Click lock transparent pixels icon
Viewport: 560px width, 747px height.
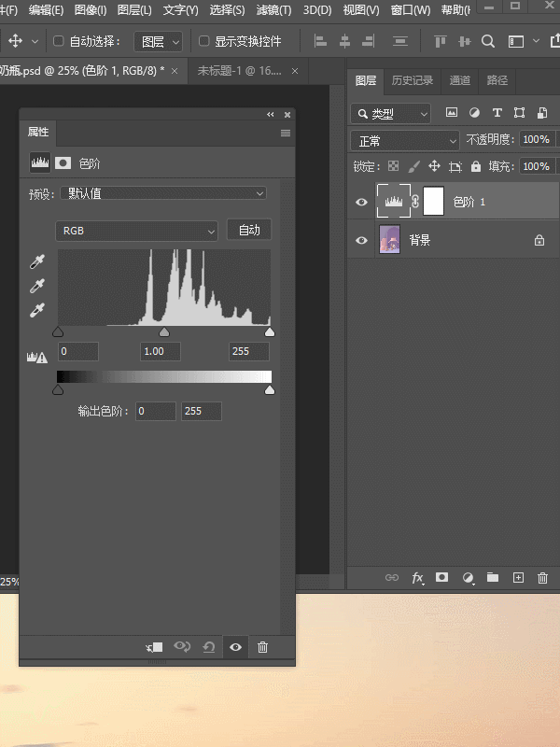point(393,166)
